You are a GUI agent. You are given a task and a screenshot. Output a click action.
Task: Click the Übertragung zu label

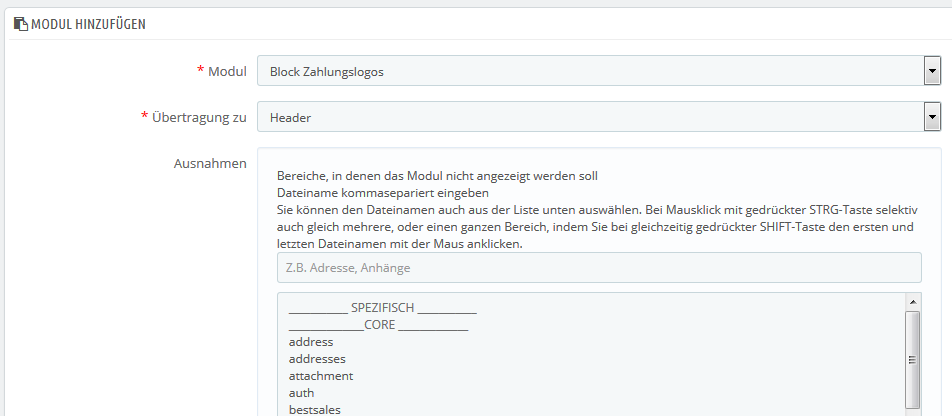point(194,117)
